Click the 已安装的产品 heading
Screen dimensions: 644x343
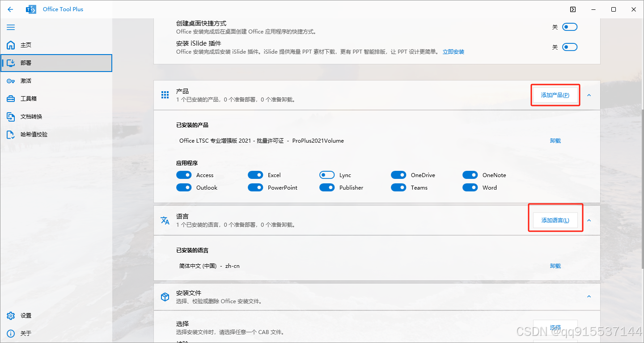pyautogui.click(x=192, y=125)
